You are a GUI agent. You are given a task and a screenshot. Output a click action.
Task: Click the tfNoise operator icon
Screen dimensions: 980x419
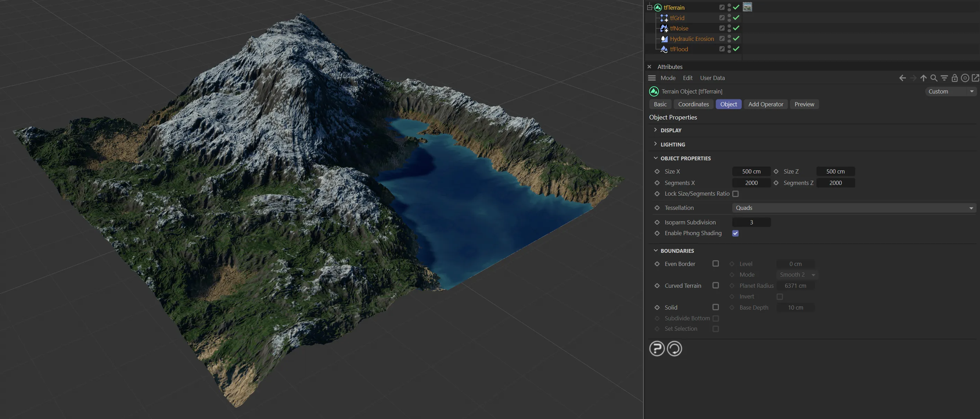click(x=664, y=28)
